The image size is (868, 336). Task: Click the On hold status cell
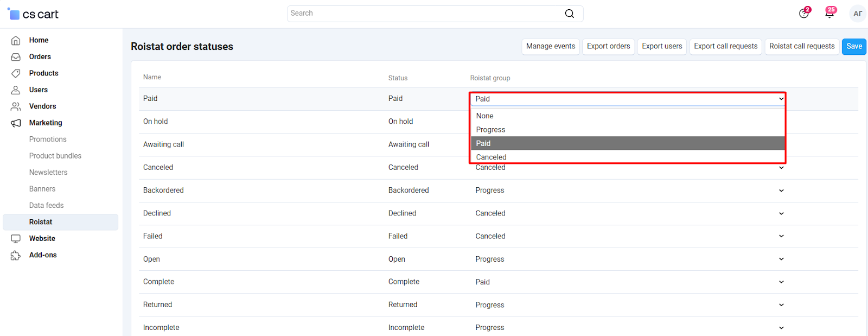coord(400,122)
